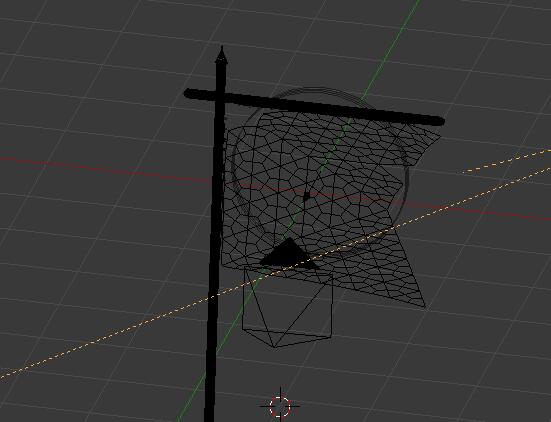Select the camera wireframe frustum below flag
551x422 pixels.
(x=287, y=306)
